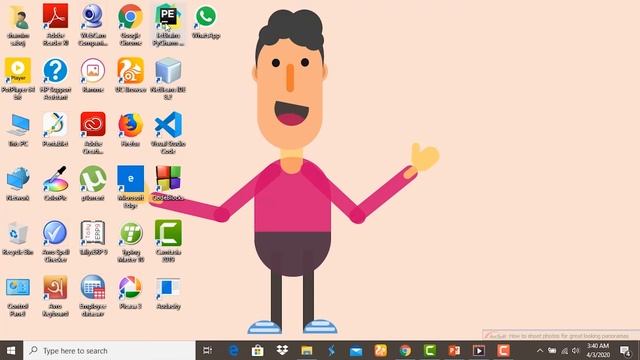640x360 pixels.
Task: Launch Edge from the taskbar
Action: [233, 351]
